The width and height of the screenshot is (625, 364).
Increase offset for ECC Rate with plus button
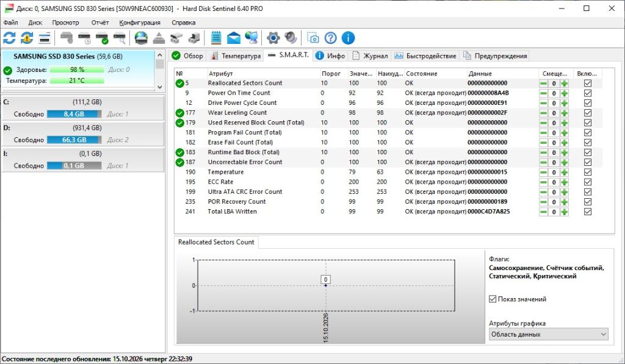[x=564, y=182]
